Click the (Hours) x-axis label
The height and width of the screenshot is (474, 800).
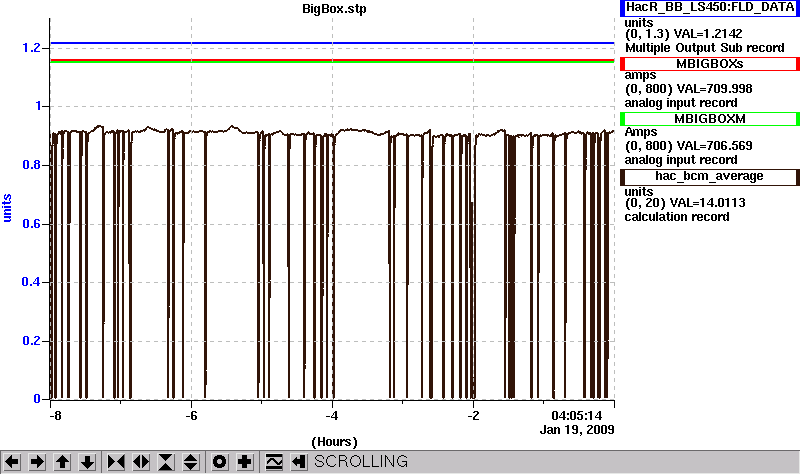click(334, 442)
